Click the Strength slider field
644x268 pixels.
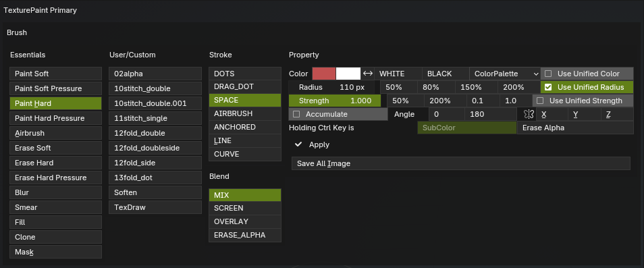(x=335, y=101)
